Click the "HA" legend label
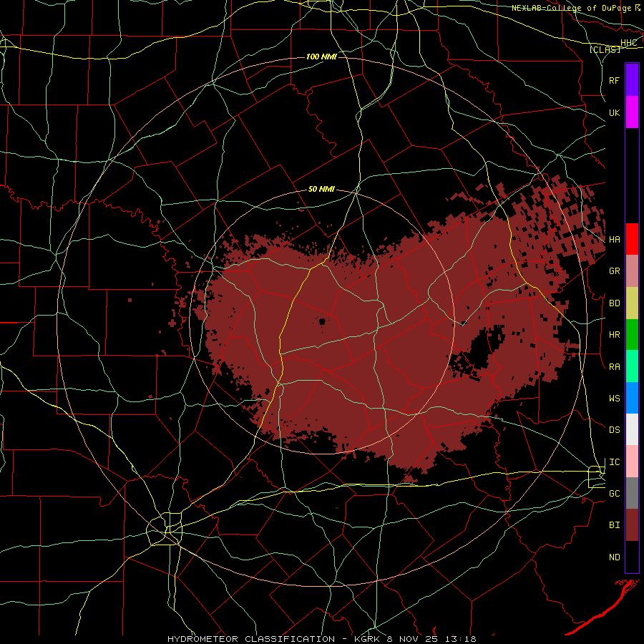 pos(615,239)
